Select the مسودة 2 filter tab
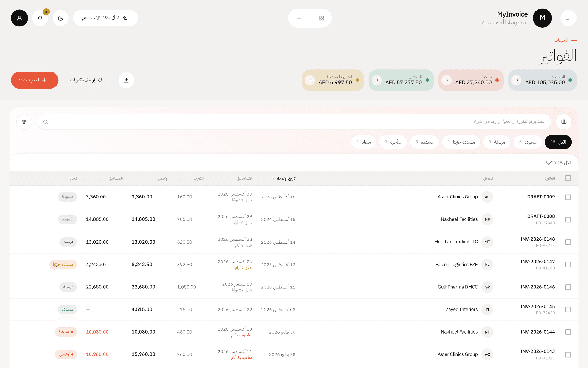 click(x=528, y=142)
